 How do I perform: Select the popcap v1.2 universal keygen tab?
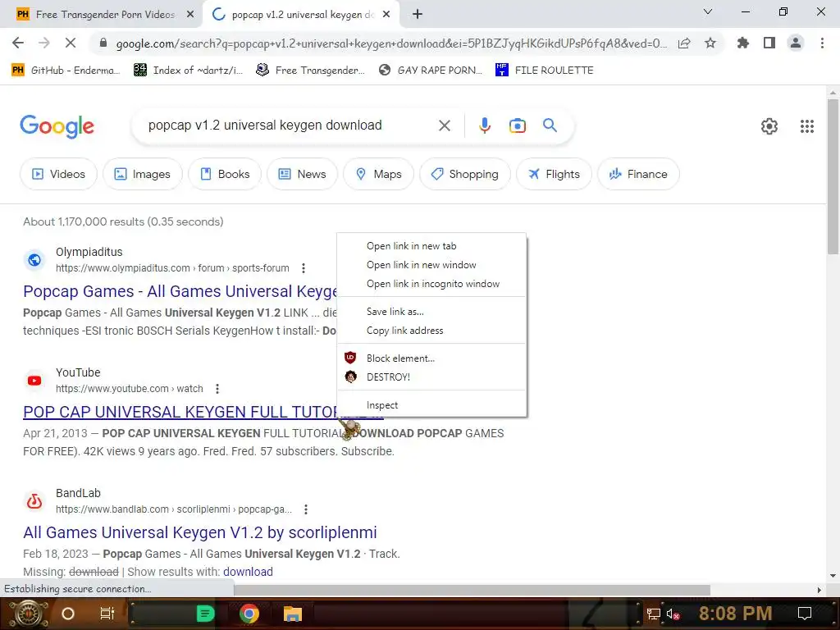[x=300, y=15]
